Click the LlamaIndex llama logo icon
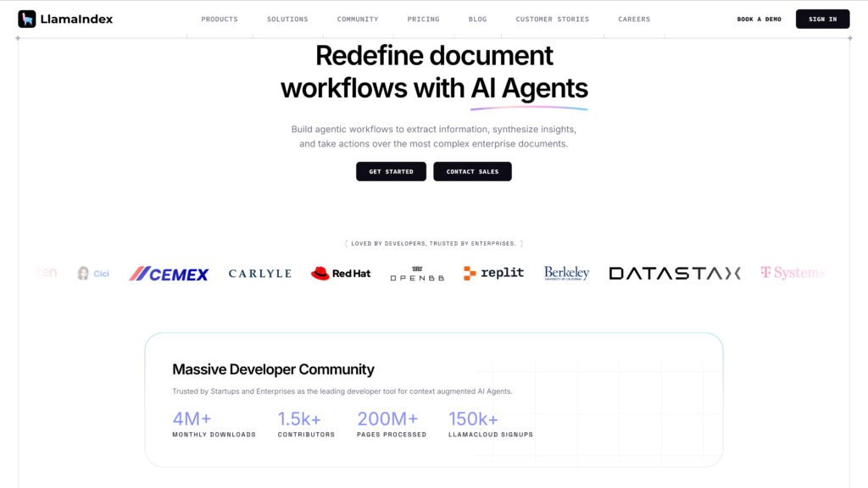The width and height of the screenshot is (868, 488). [x=27, y=19]
